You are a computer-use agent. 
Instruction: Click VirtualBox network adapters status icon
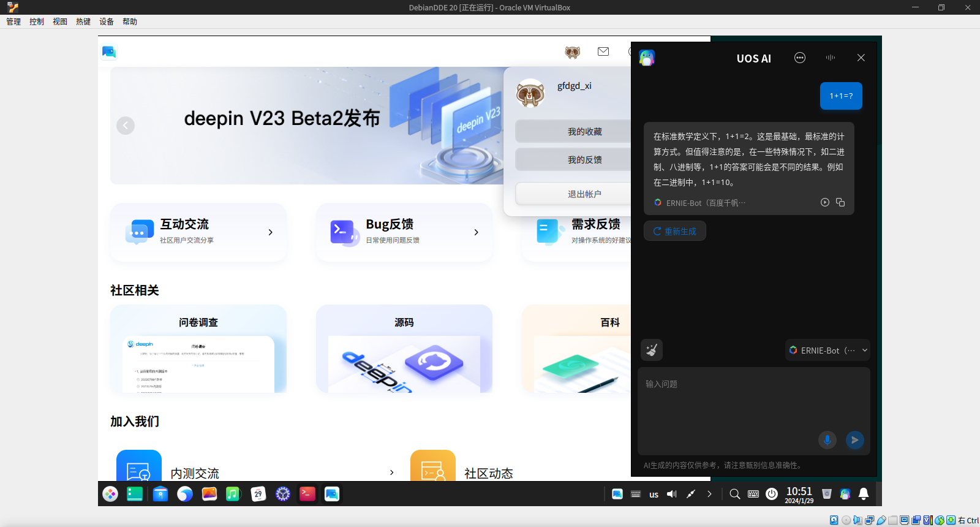coord(869,520)
